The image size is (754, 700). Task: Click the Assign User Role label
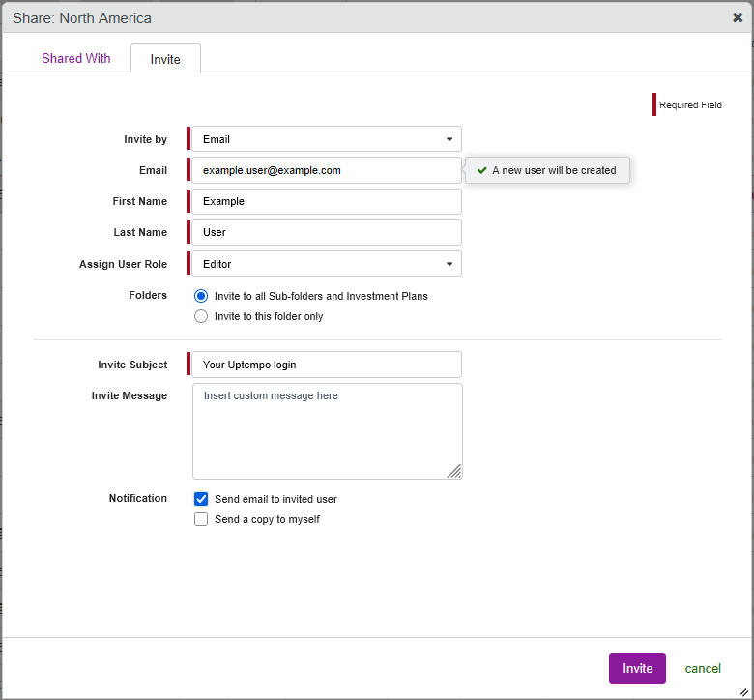pos(123,264)
